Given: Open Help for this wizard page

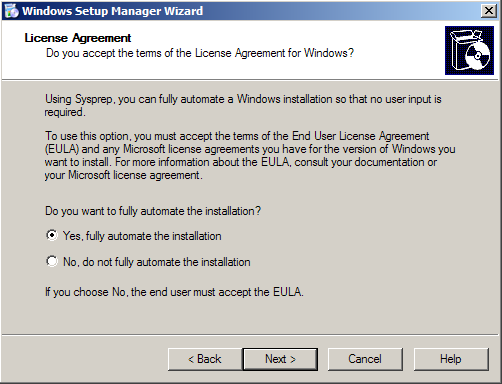Looking at the screenshot, I should point(451,359).
